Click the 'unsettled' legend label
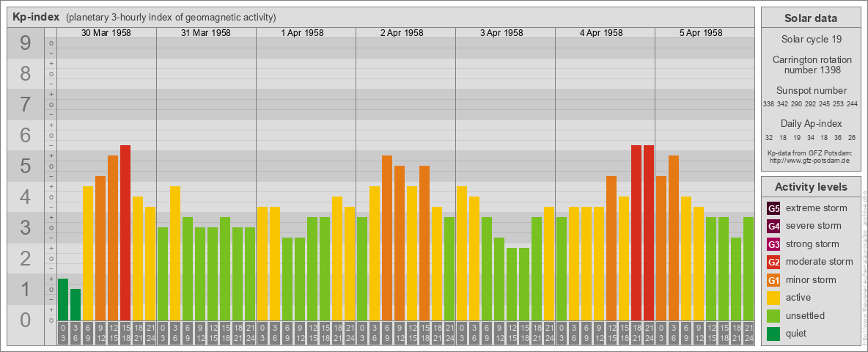 [806, 315]
